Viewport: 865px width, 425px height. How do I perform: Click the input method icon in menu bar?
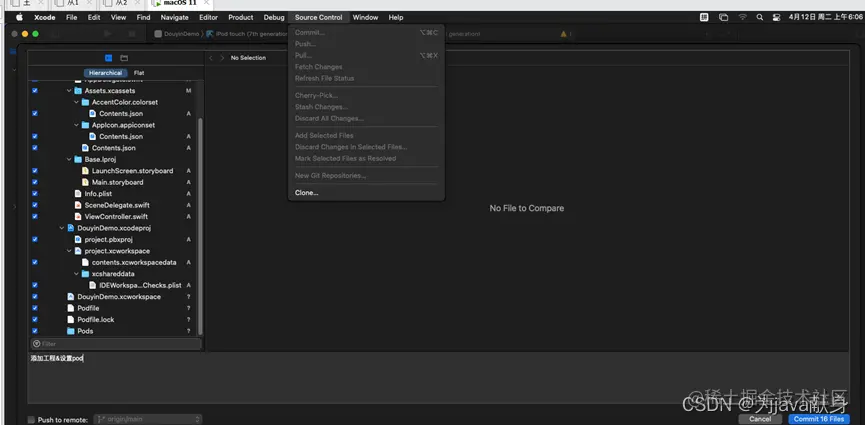(704, 17)
